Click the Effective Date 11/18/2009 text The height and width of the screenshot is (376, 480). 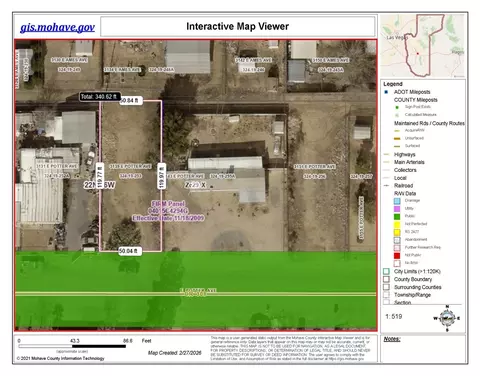click(x=168, y=218)
